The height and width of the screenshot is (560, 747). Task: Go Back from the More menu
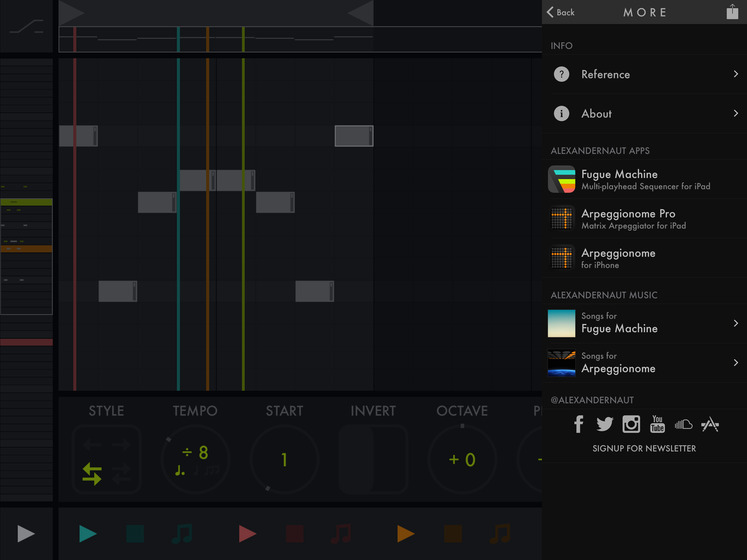click(x=561, y=13)
